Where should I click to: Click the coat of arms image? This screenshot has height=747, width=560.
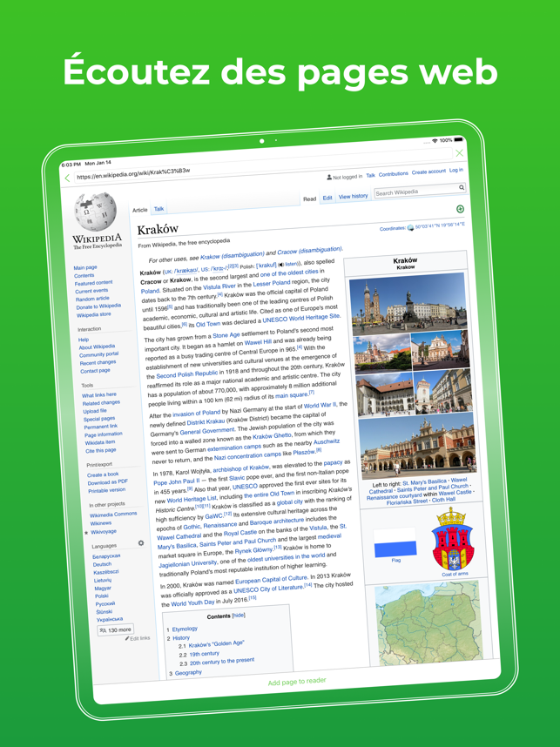tap(452, 539)
